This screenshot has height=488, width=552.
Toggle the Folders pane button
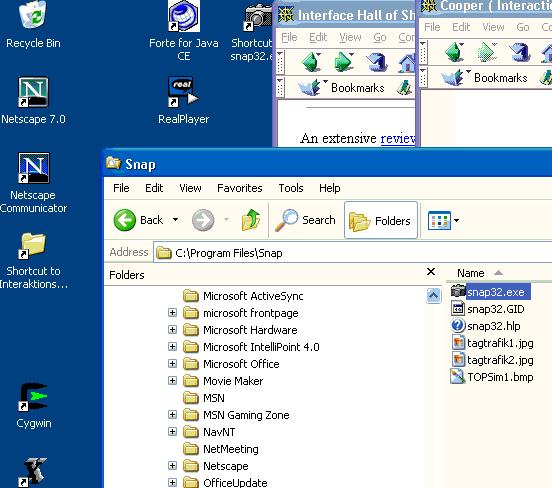pyautogui.click(x=381, y=220)
